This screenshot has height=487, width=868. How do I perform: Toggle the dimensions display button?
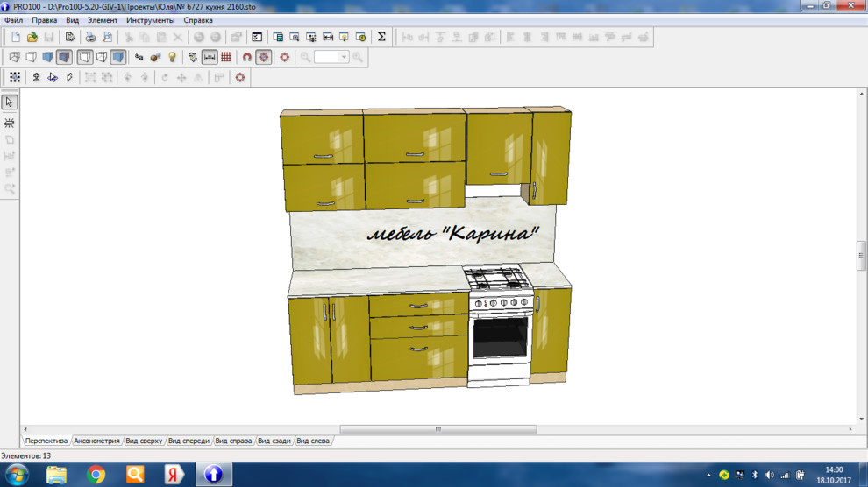point(210,57)
